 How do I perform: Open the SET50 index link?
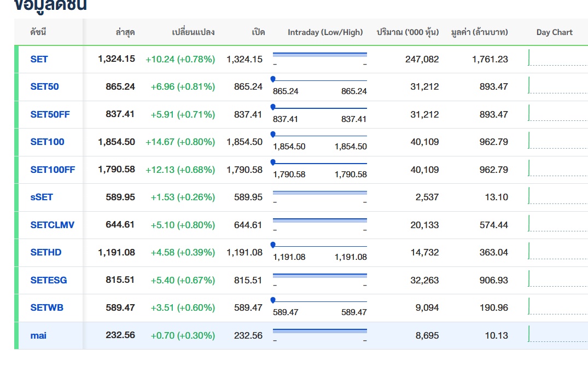[44, 86]
